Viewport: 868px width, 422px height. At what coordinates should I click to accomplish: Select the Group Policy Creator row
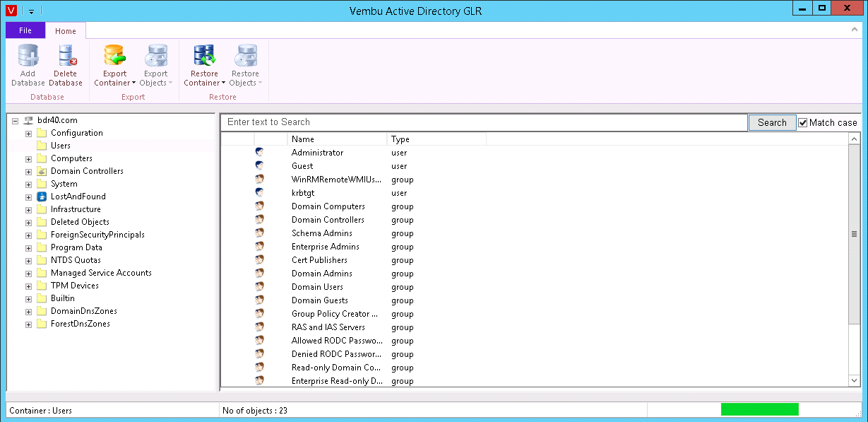[535, 314]
